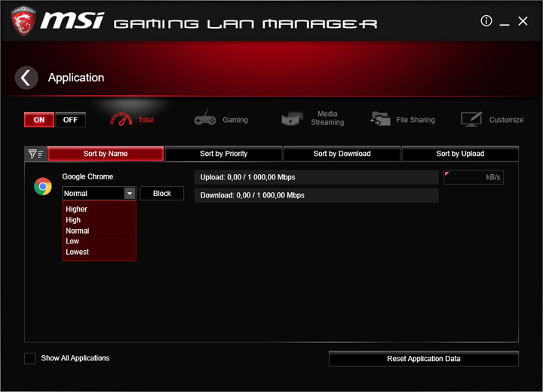The image size is (543, 392).
Task: Click the Google Chrome app icon
Action: [43, 186]
